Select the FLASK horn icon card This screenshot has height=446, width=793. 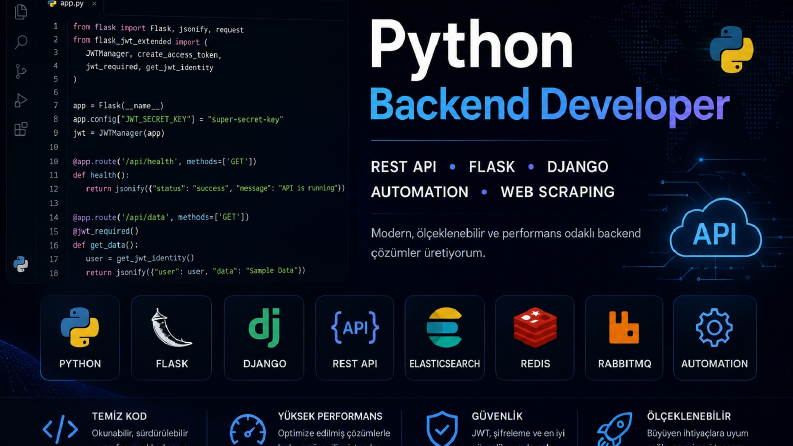pos(171,338)
